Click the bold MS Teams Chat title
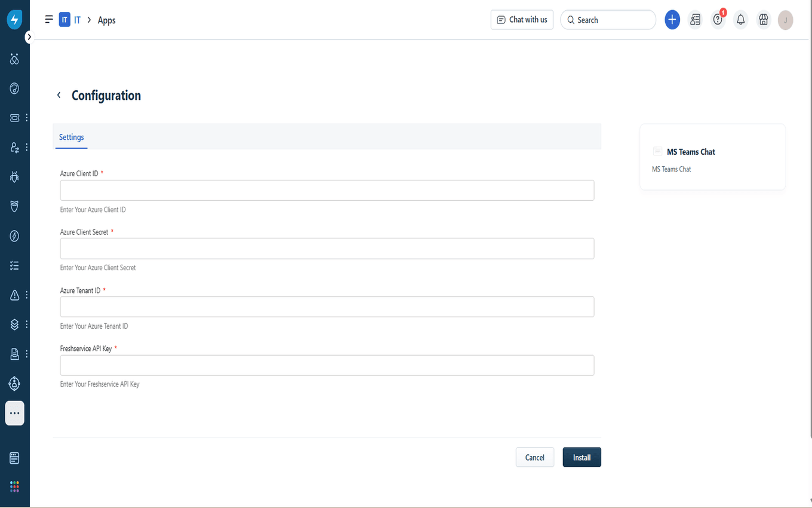 coord(691,152)
